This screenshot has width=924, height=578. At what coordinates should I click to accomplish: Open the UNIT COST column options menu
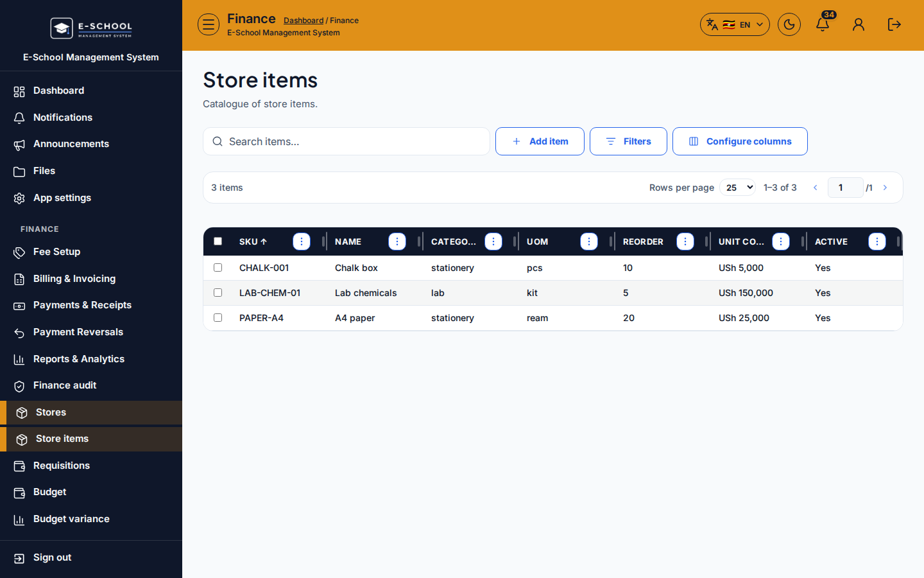pyautogui.click(x=781, y=241)
